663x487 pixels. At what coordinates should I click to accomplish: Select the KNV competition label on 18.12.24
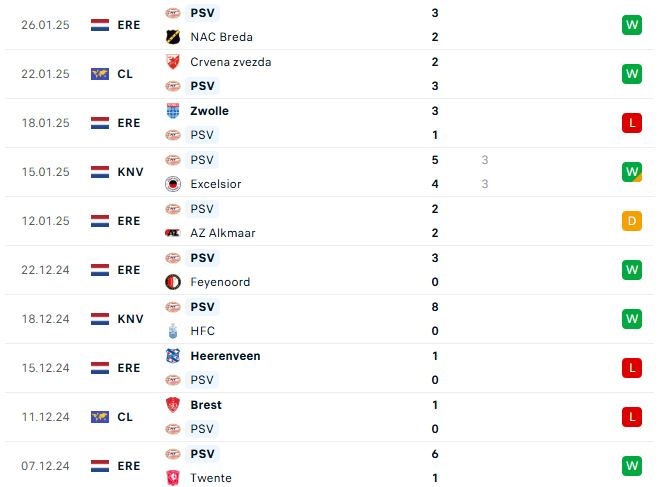click(x=130, y=319)
